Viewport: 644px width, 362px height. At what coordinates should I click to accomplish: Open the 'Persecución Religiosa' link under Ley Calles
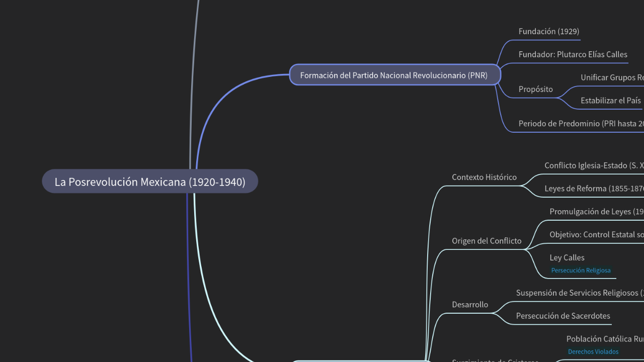581,270
